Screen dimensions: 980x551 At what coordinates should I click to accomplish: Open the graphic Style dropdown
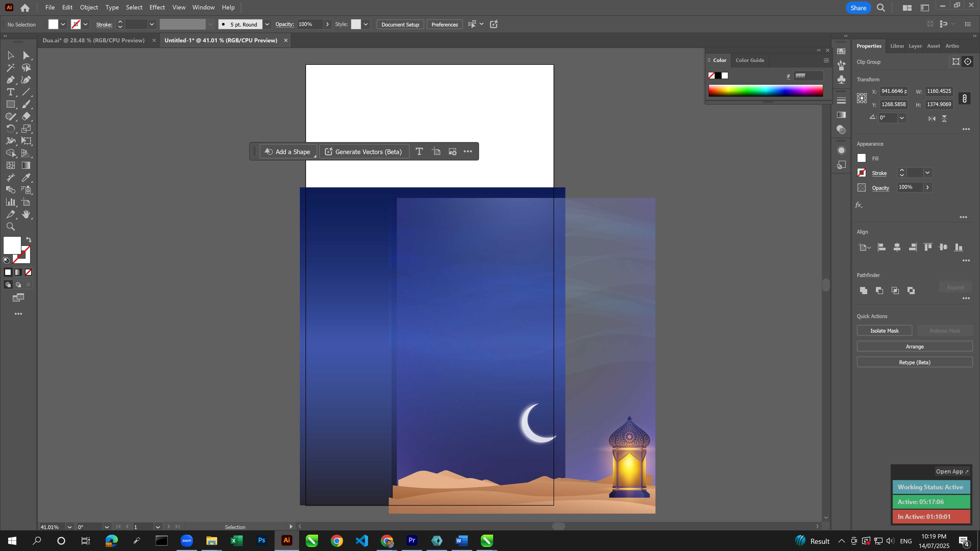point(366,24)
